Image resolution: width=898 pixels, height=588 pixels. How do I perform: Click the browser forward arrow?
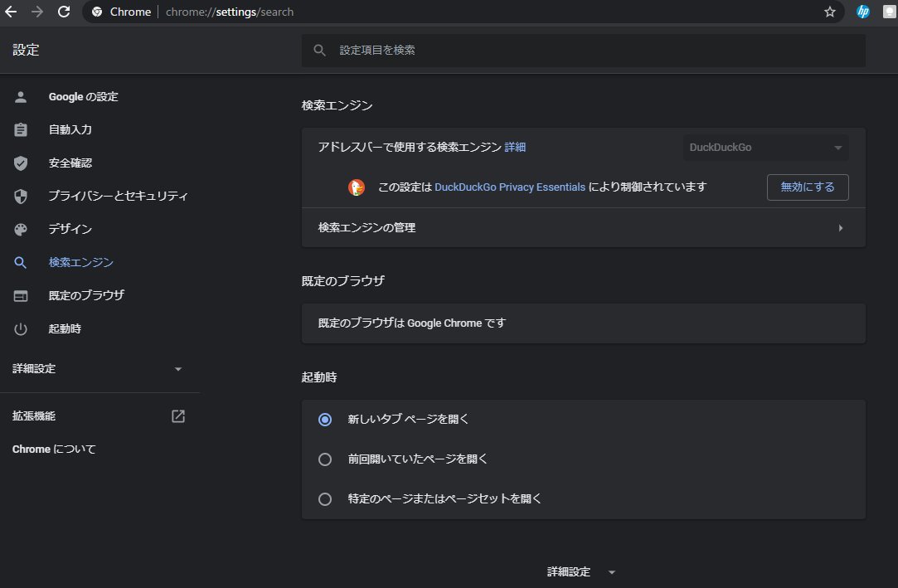[x=37, y=12]
